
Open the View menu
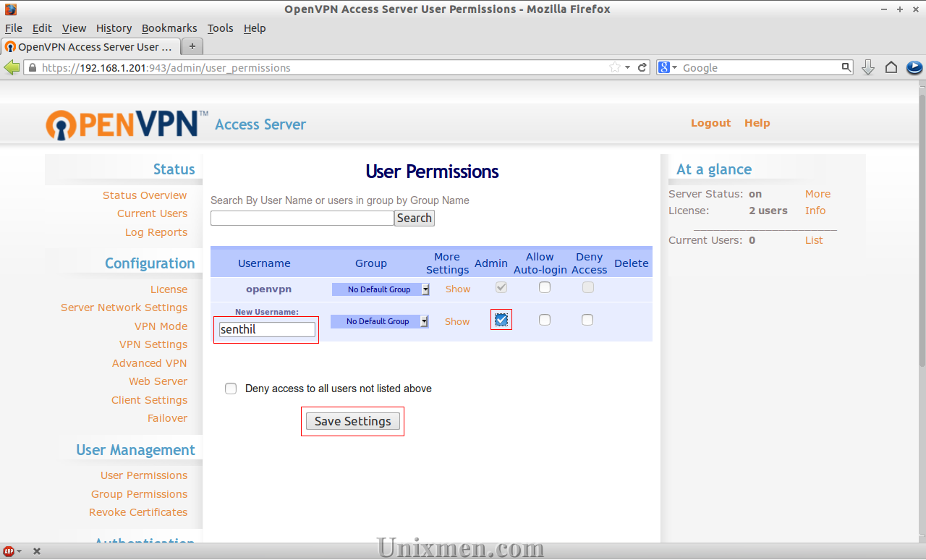pos(74,28)
